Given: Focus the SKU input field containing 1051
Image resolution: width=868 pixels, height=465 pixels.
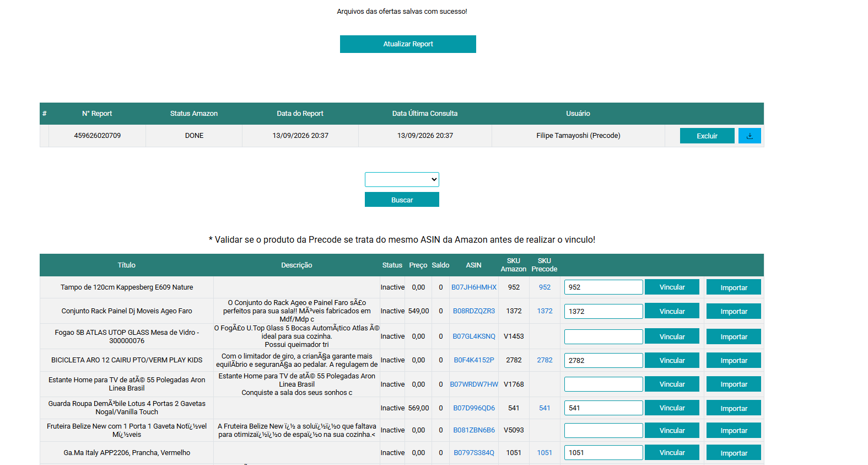Looking at the screenshot, I should (x=603, y=453).
